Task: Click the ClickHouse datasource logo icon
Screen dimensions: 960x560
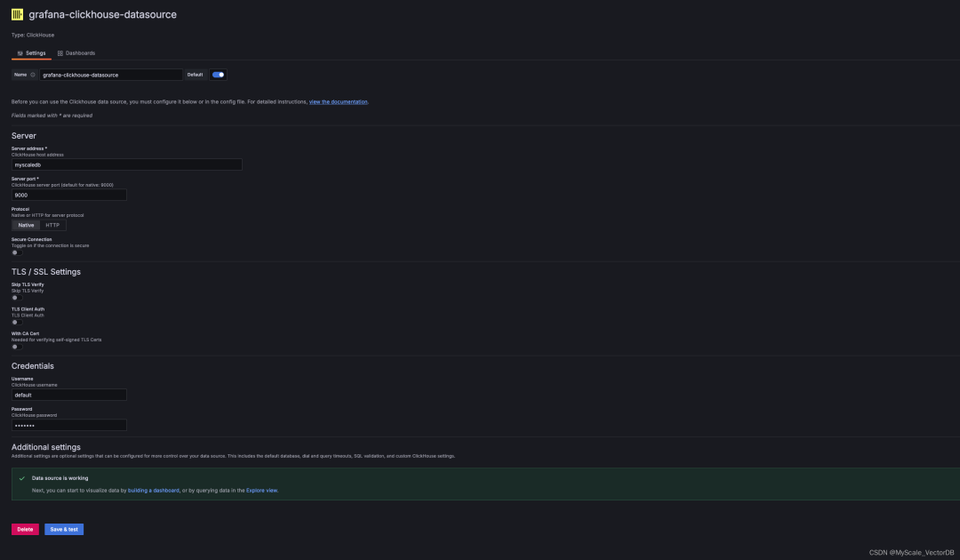Action: pyautogui.click(x=17, y=14)
